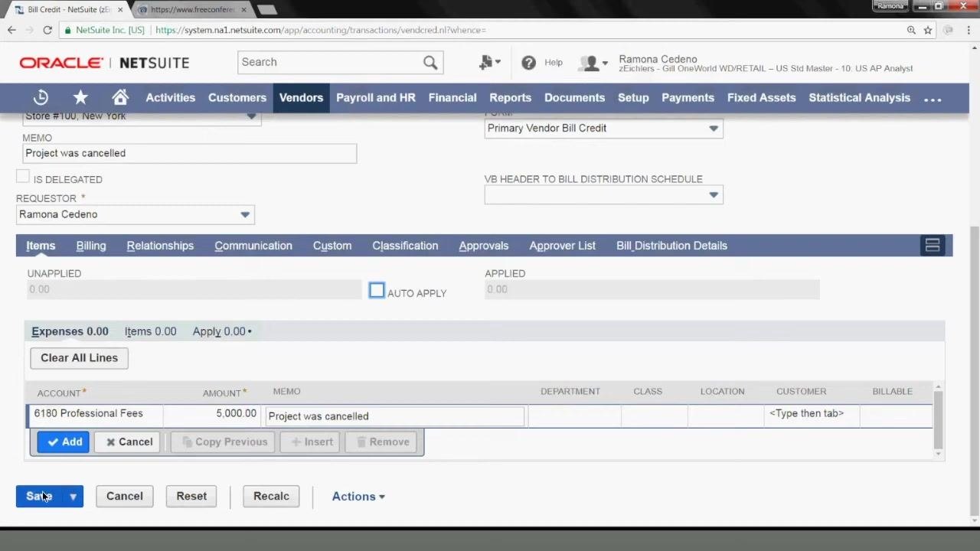This screenshot has width=980, height=551.
Task: Click Clear All Lines
Action: pyautogui.click(x=79, y=358)
